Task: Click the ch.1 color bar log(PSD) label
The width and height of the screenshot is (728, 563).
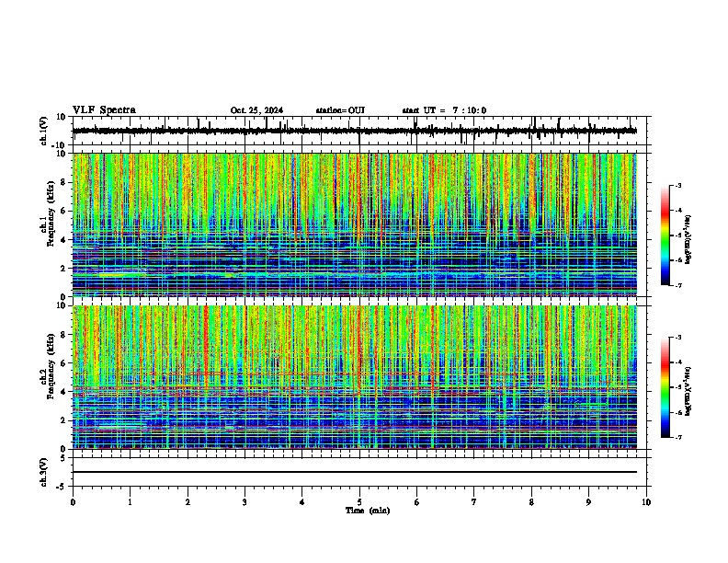Action: click(688, 239)
